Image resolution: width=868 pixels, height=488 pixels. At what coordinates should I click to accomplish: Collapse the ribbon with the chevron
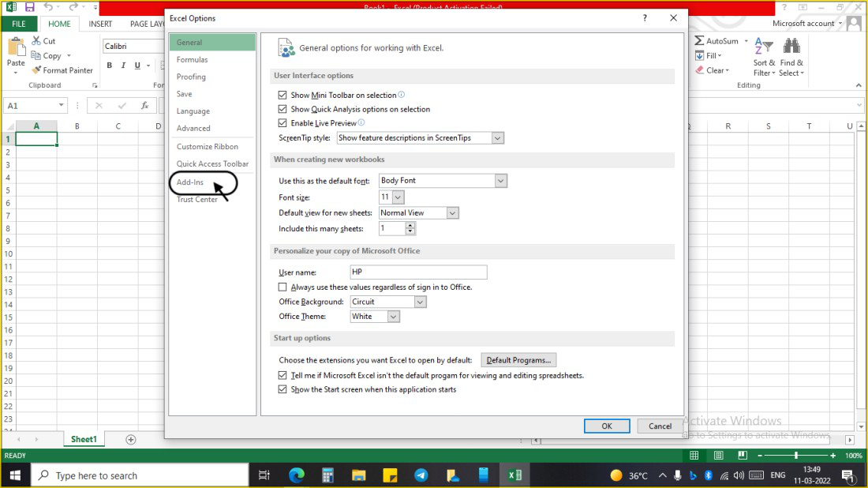(x=859, y=85)
